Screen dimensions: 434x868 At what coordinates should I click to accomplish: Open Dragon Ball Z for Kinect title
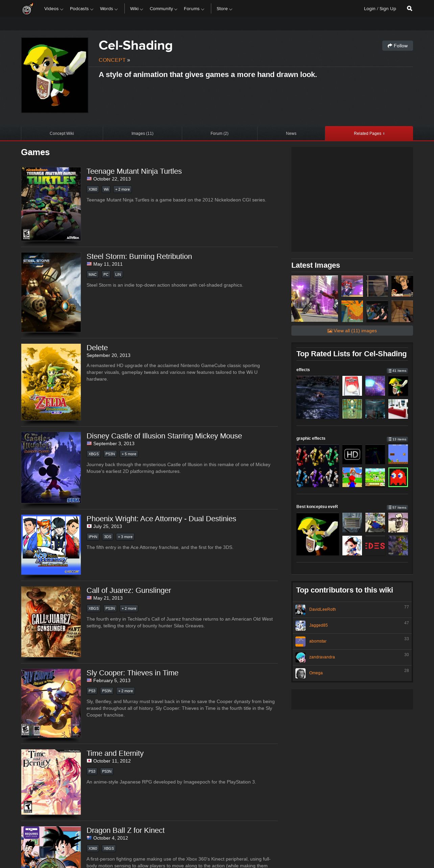pos(125,830)
